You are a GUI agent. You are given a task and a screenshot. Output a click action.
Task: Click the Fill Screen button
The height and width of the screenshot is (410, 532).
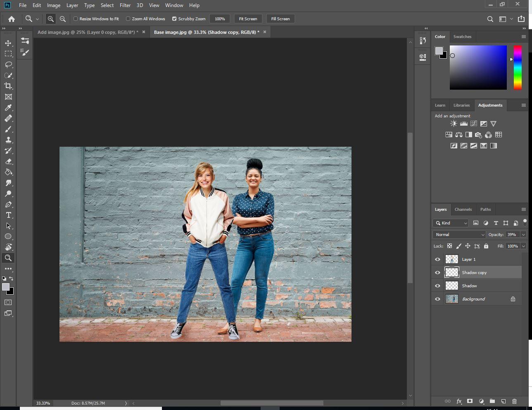tap(280, 19)
